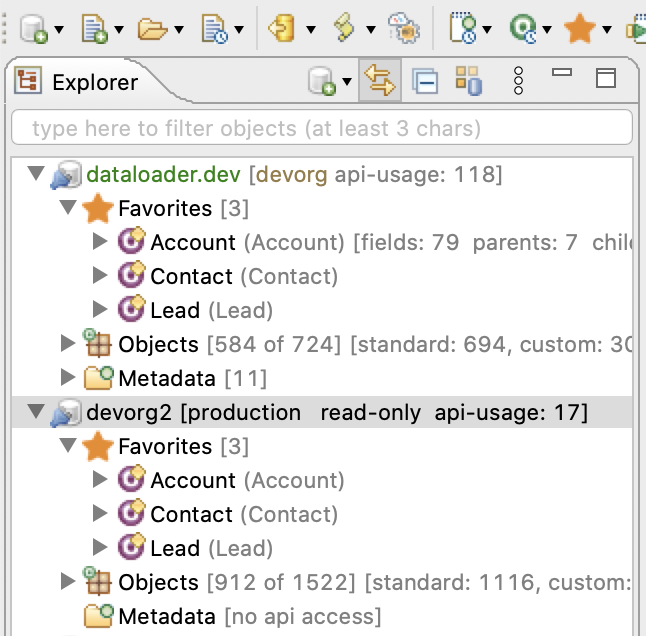Click the yellow script scroll icon

pyautogui.click(x=344, y=28)
